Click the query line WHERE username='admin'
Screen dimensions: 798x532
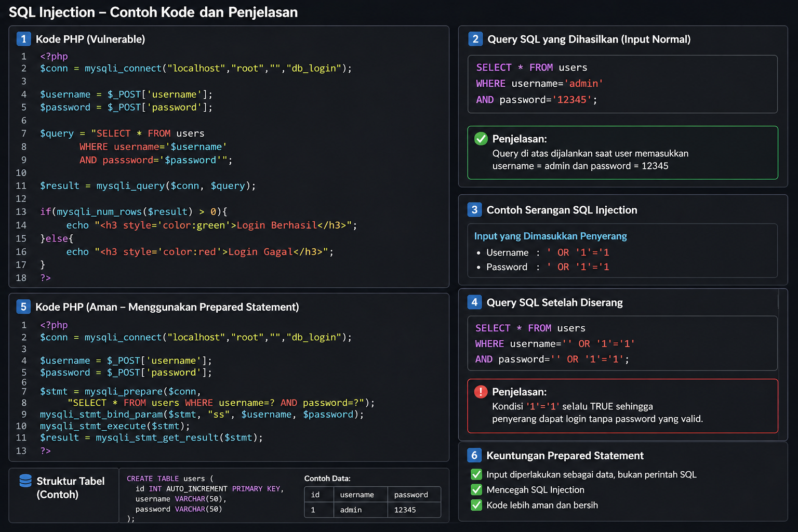[x=539, y=84]
